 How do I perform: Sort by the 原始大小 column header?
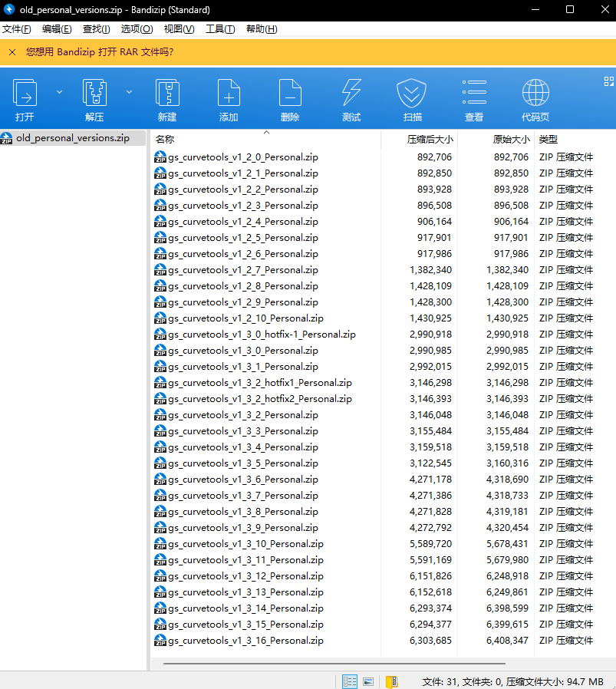click(x=496, y=140)
